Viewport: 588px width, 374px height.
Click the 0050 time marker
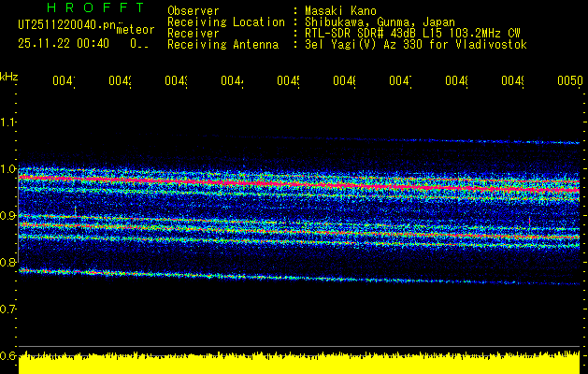(569, 82)
